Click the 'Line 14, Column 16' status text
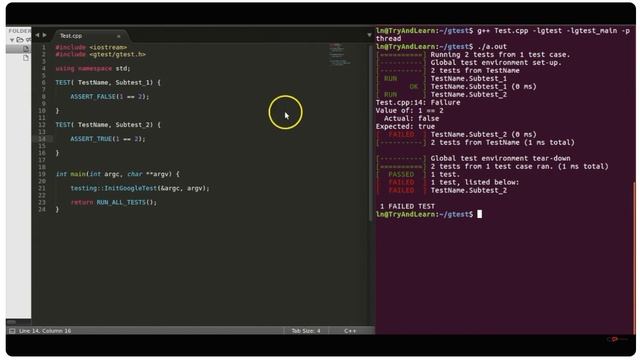Viewport: 640px width, 360px height. pyautogui.click(x=45, y=331)
